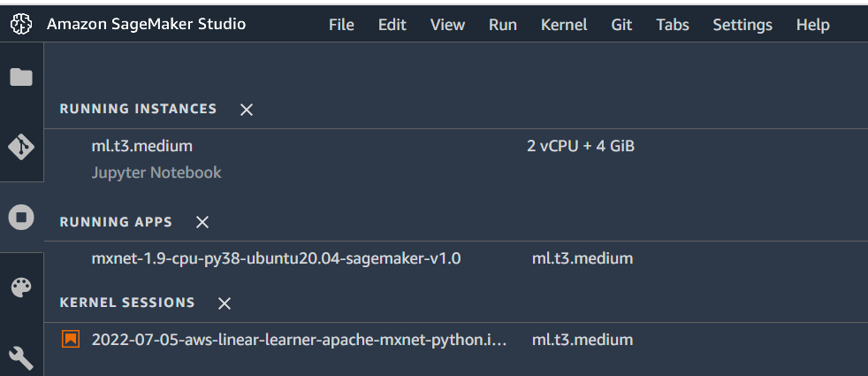
Task: Open the View menu
Action: coord(447,25)
